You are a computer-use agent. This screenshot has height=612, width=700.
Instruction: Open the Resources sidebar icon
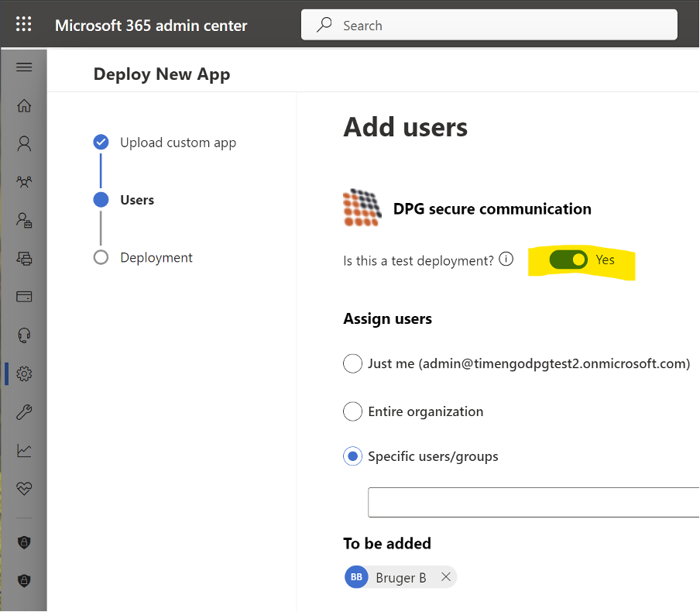click(24, 259)
